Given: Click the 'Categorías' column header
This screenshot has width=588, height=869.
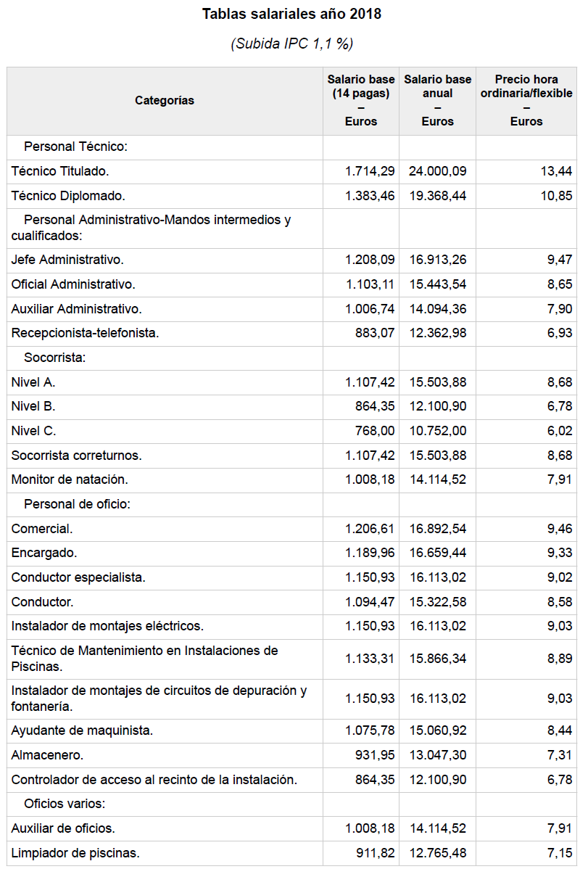Looking at the screenshot, I should pyautogui.click(x=165, y=101).
